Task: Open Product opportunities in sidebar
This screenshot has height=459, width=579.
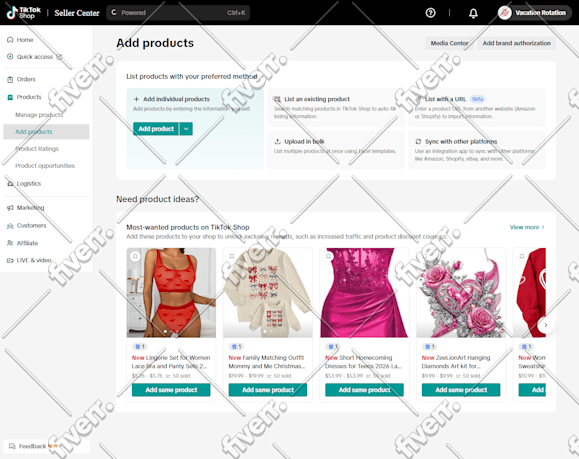Action: (x=45, y=166)
